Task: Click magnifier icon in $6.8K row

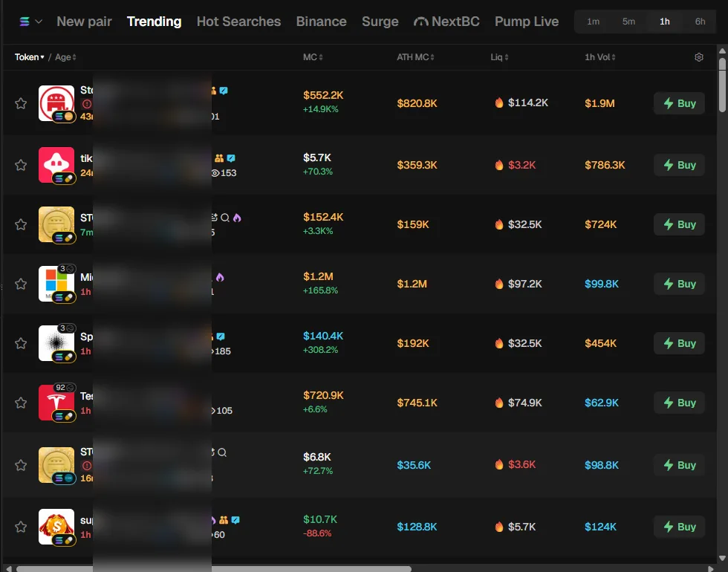Action: coord(222,452)
